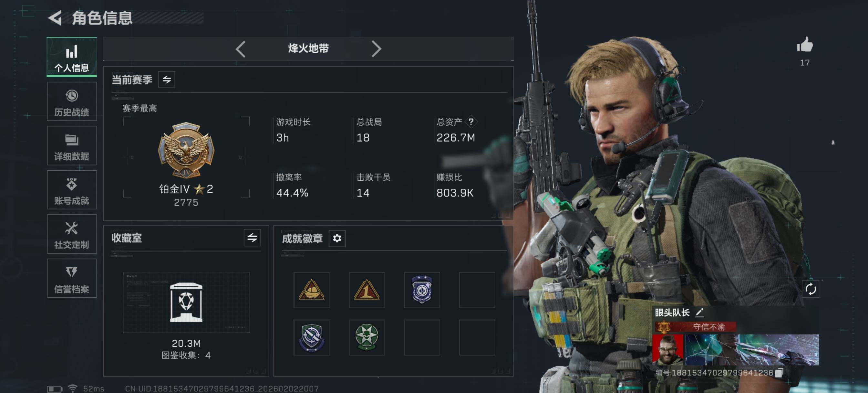Open the 收藏室 display case icon
The height and width of the screenshot is (393, 868).
(186, 303)
